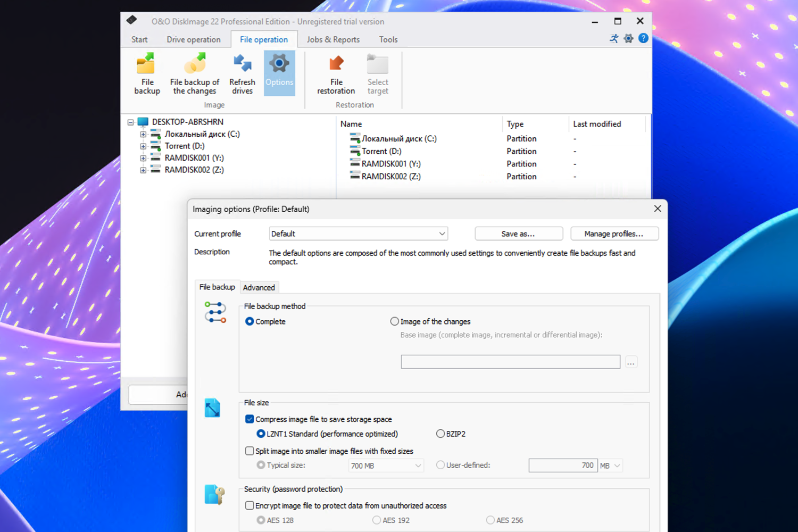Open the Tools tab

[x=388, y=39]
